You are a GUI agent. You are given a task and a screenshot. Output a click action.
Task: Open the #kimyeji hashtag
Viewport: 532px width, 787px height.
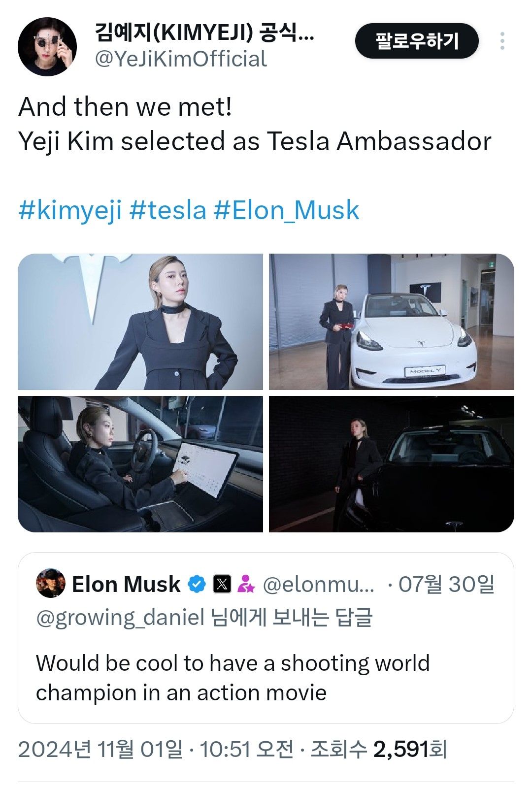coord(70,210)
